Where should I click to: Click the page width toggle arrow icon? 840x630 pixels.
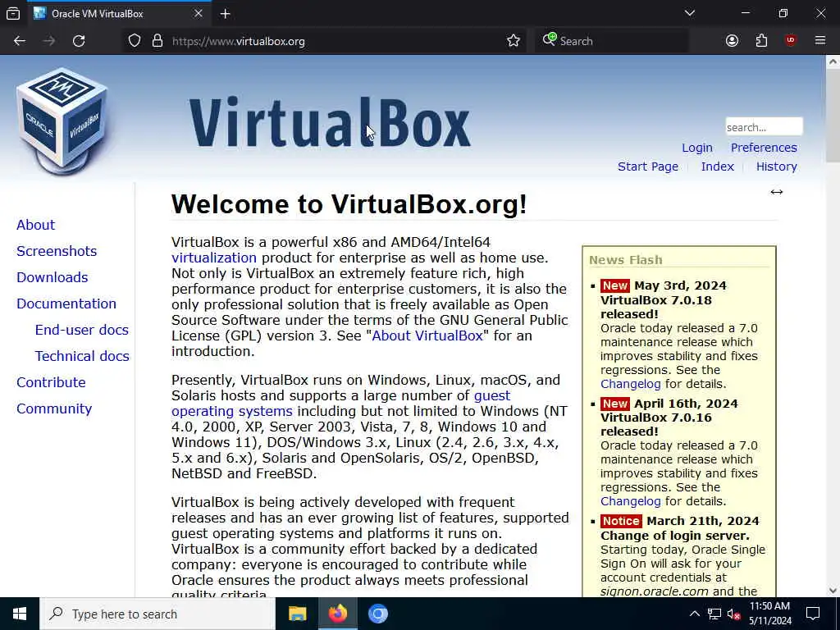pos(776,192)
